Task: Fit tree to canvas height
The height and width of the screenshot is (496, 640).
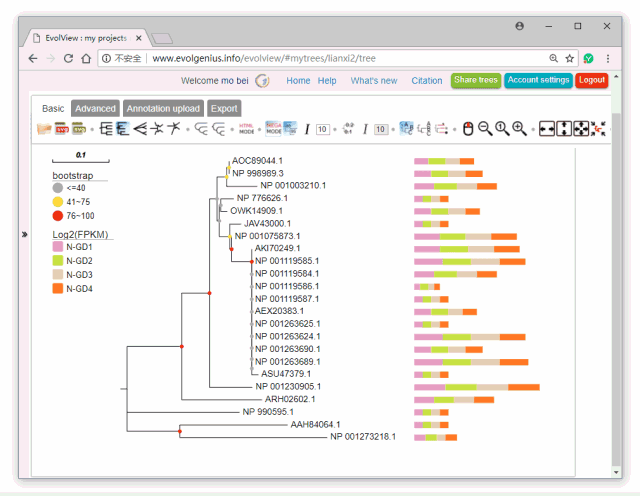Action: [x=564, y=129]
